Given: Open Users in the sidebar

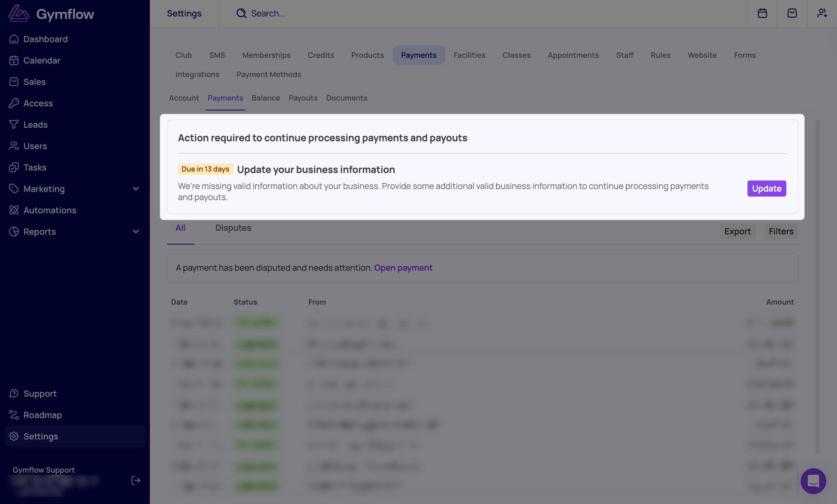Looking at the screenshot, I should pyautogui.click(x=35, y=146).
